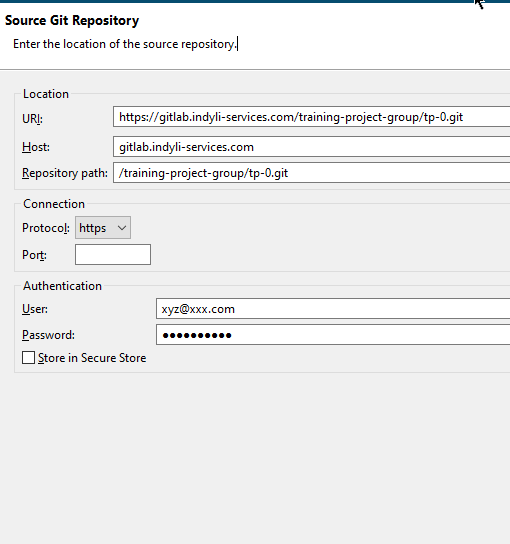The height and width of the screenshot is (544, 510).
Task: Focus the User field with xyz@xxx.com
Action: [333, 308]
